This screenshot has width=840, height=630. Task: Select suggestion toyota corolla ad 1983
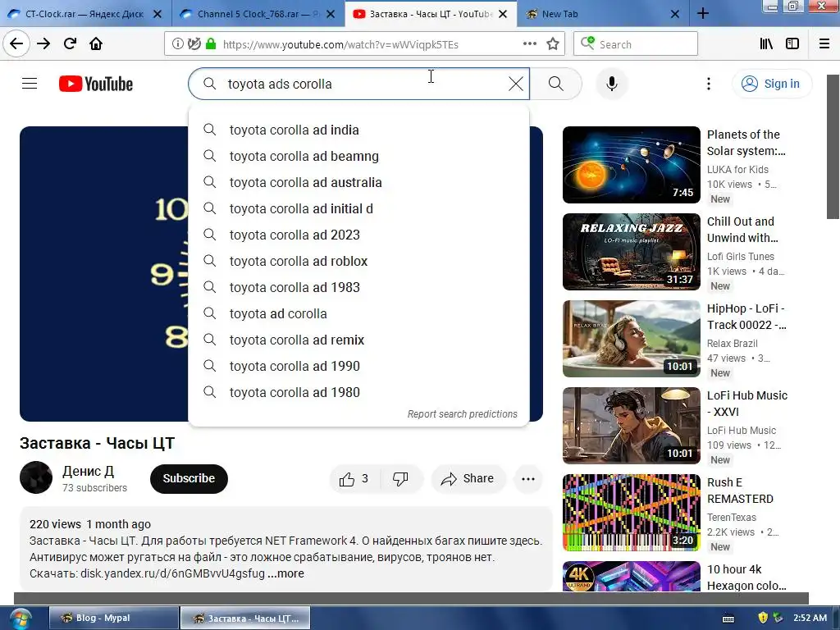pyautogui.click(x=359, y=288)
